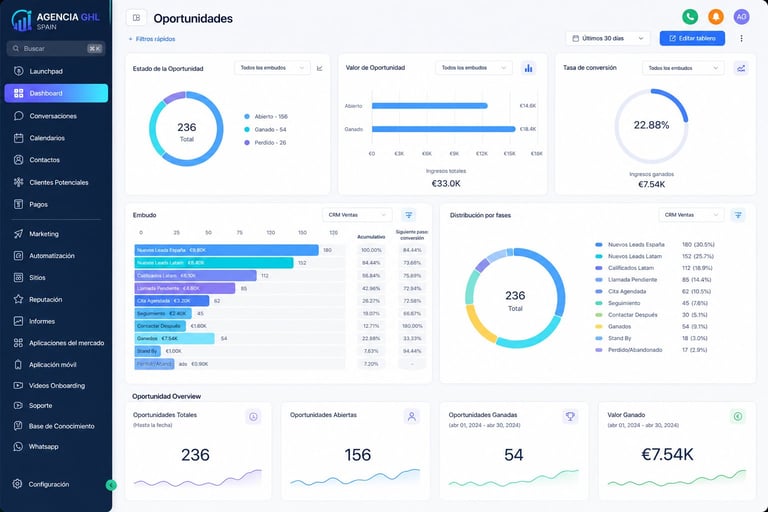Click the Filtros rápidos link
Viewport: 768px width, 512px height.
point(152,39)
